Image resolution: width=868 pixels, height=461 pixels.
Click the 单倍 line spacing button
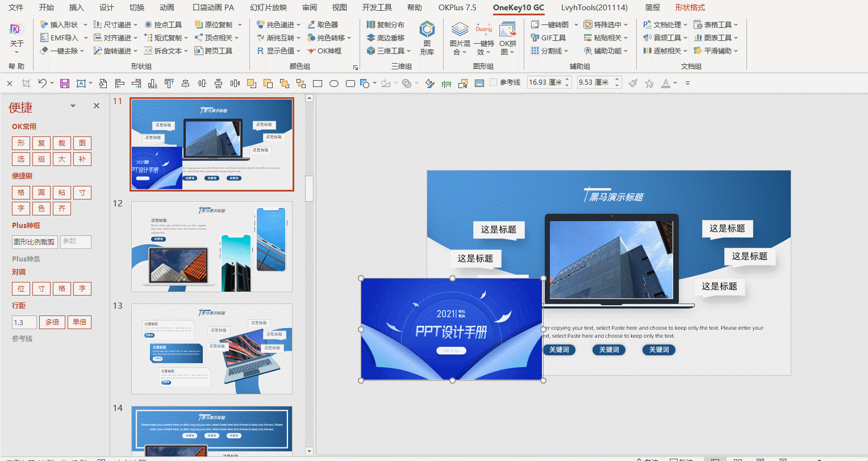(80, 322)
